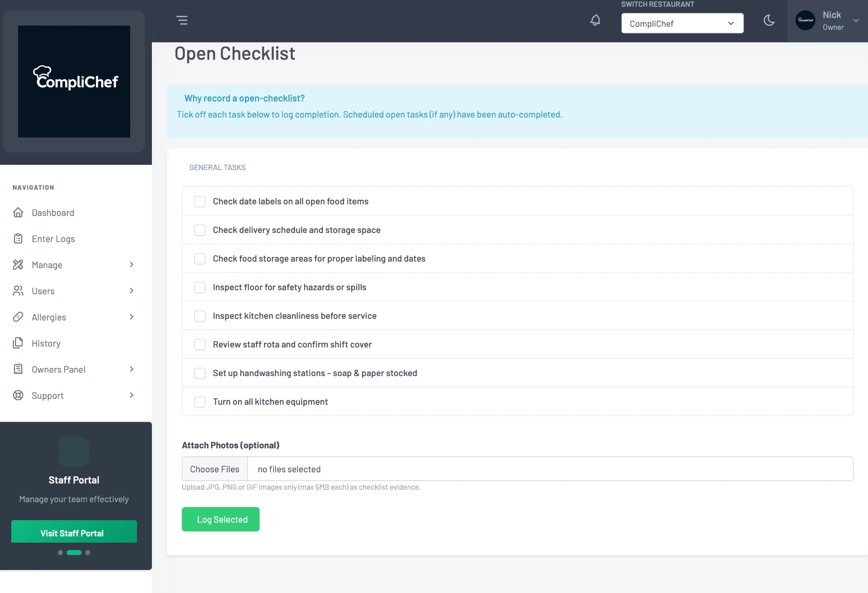Open History in navigation

46,343
